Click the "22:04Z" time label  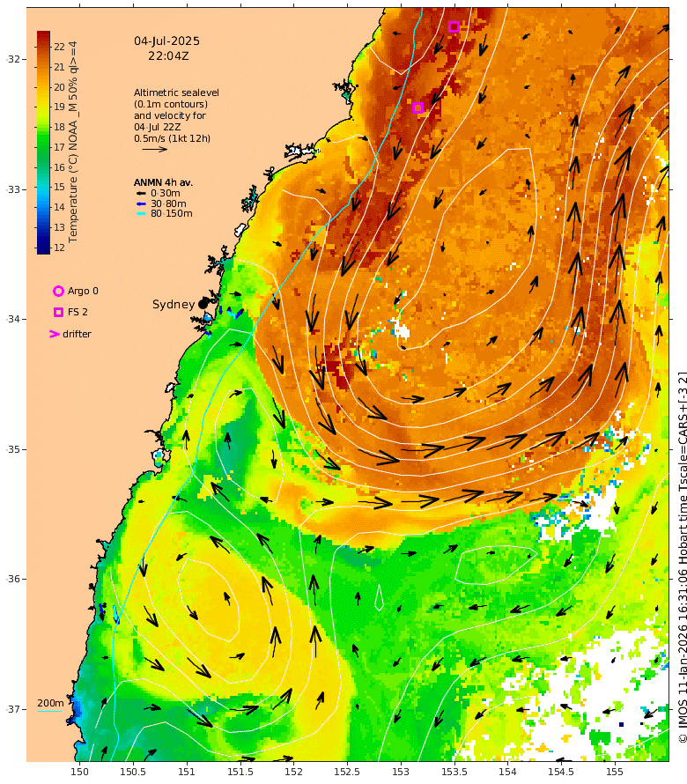click(x=168, y=56)
